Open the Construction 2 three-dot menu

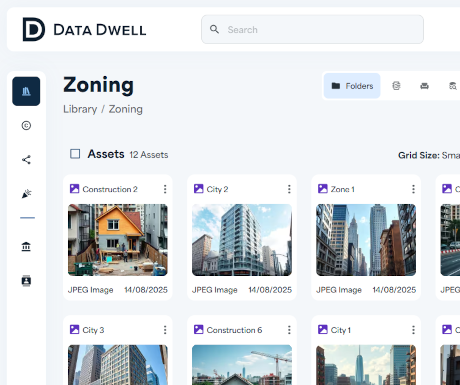[165, 189]
